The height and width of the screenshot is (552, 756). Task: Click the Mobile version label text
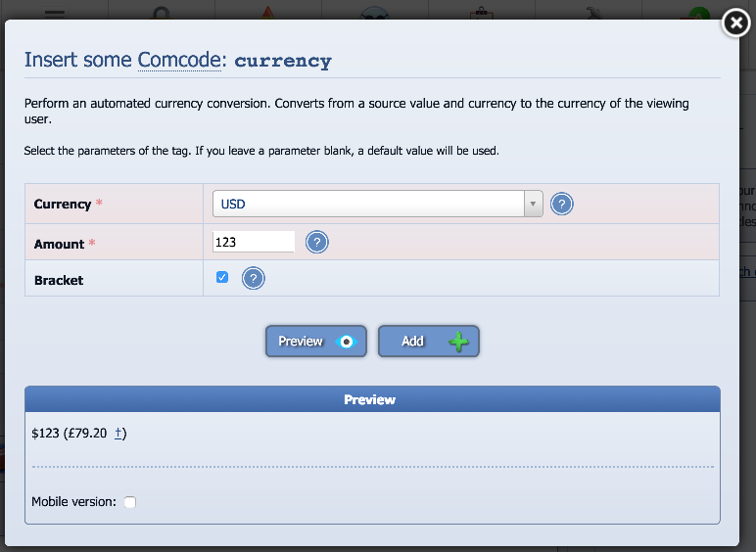pyautogui.click(x=73, y=502)
